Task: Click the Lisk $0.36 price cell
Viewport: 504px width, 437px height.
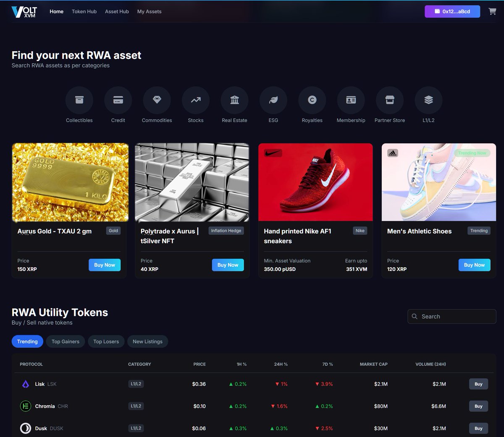Action: coord(199,384)
